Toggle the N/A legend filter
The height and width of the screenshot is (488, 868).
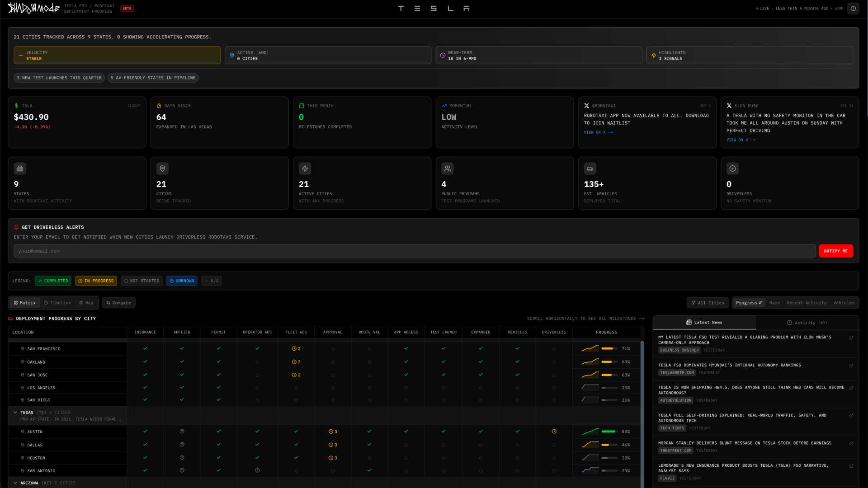point(212,281)
